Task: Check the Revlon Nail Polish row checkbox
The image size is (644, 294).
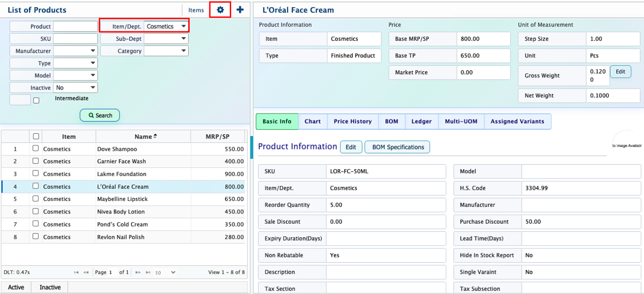Action: (36, 236)
